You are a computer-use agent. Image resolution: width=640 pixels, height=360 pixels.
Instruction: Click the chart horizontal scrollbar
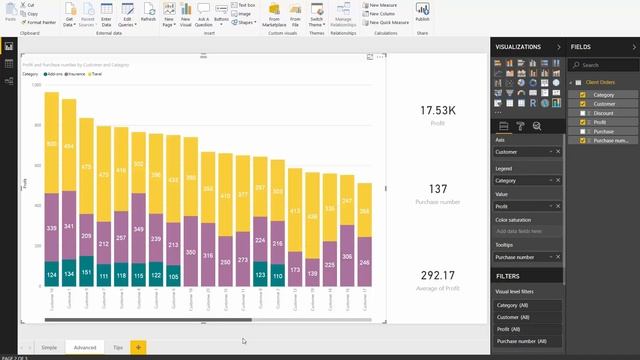[148, 320]
